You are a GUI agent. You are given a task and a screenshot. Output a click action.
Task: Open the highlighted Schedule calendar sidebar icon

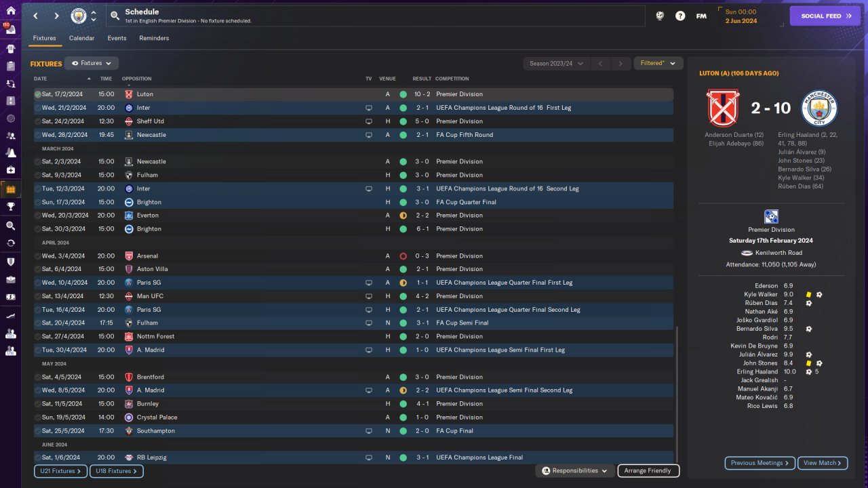(10, 188)
